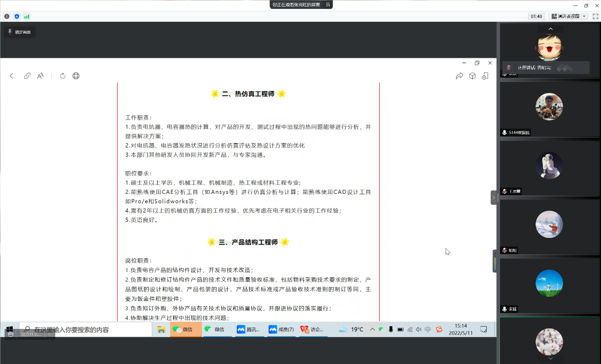Click the blue security shield icon
The height and width of the screenshot is (364, 601).
[17, 16]
